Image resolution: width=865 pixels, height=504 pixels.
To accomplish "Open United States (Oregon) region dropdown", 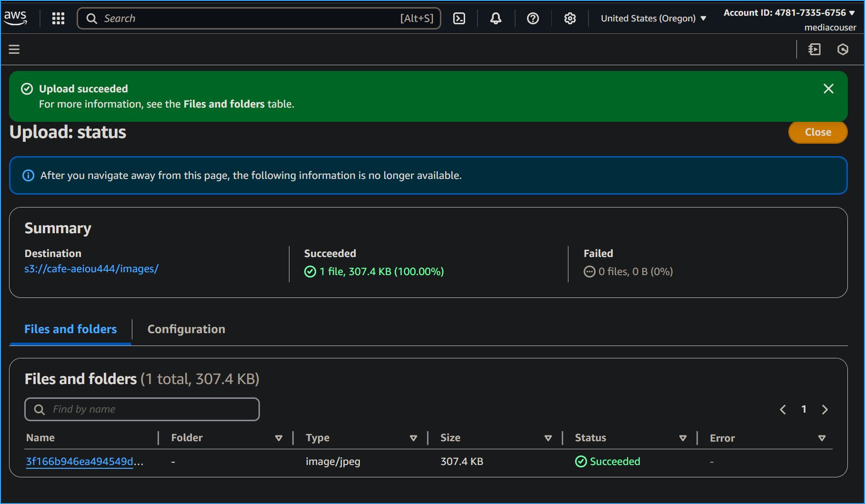I will (653, 19).
